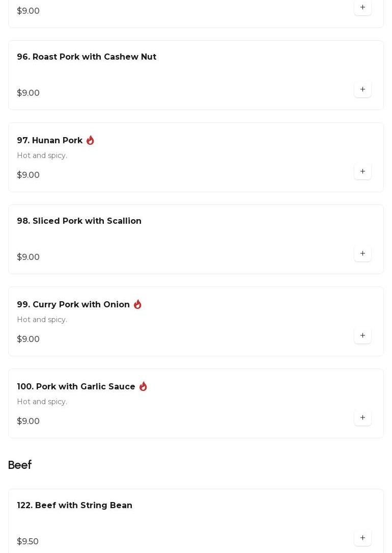Add 97. Hunan Pork using plus icon
Screen dimensions: 392x553
click(x=362, y=171)
